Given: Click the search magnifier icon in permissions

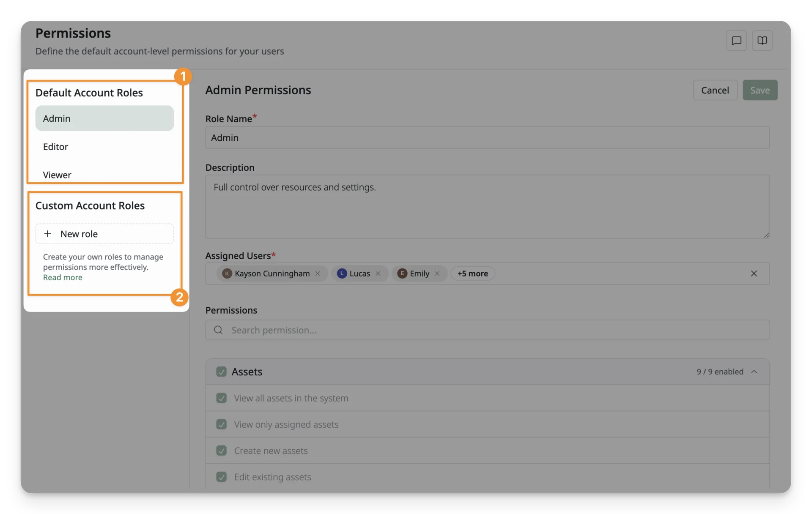Looking at the screenshot, I should point(218,330).
